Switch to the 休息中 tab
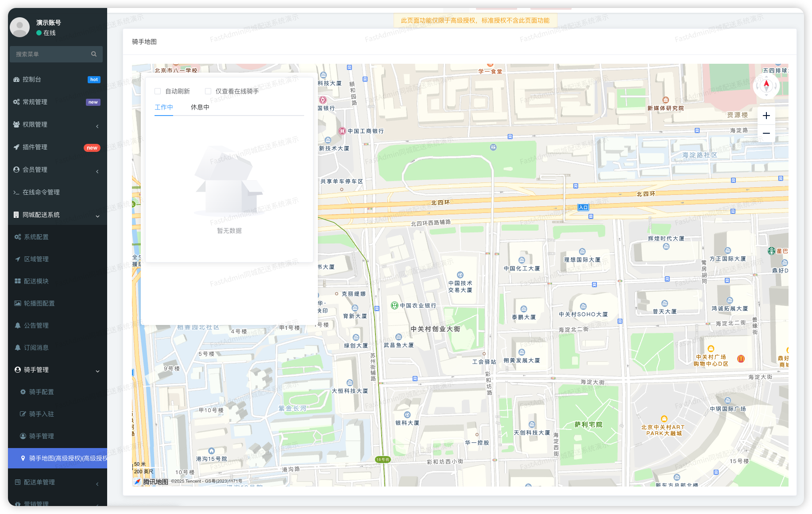This screenshot has width=812, height=514. coord(200,107)
